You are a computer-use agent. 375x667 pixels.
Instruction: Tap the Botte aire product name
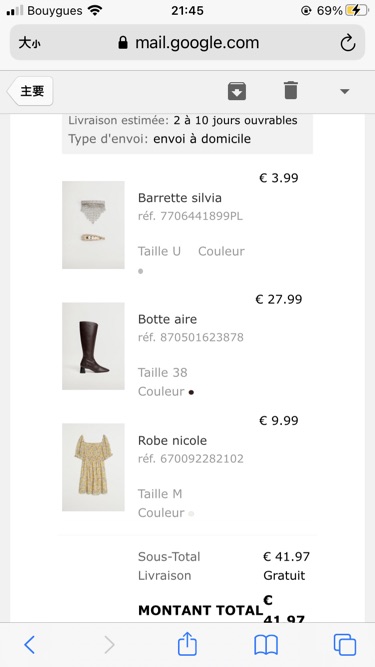click(168, 319)
